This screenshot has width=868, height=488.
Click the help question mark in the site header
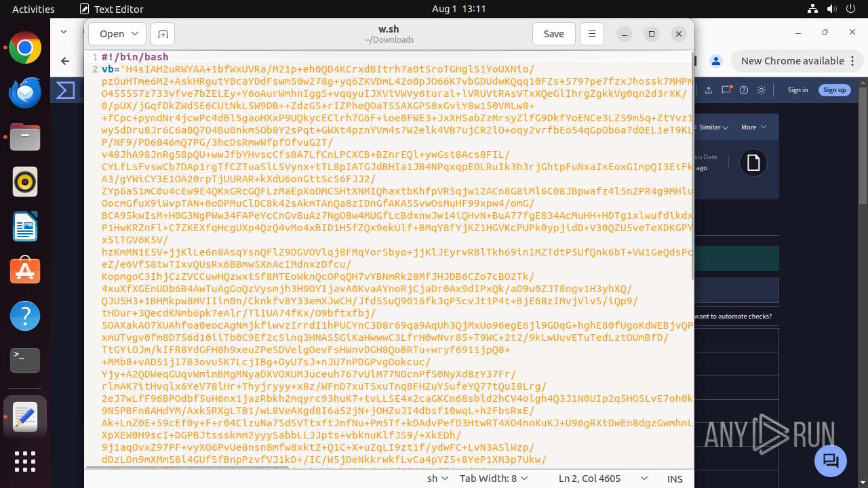coord(744,90)
